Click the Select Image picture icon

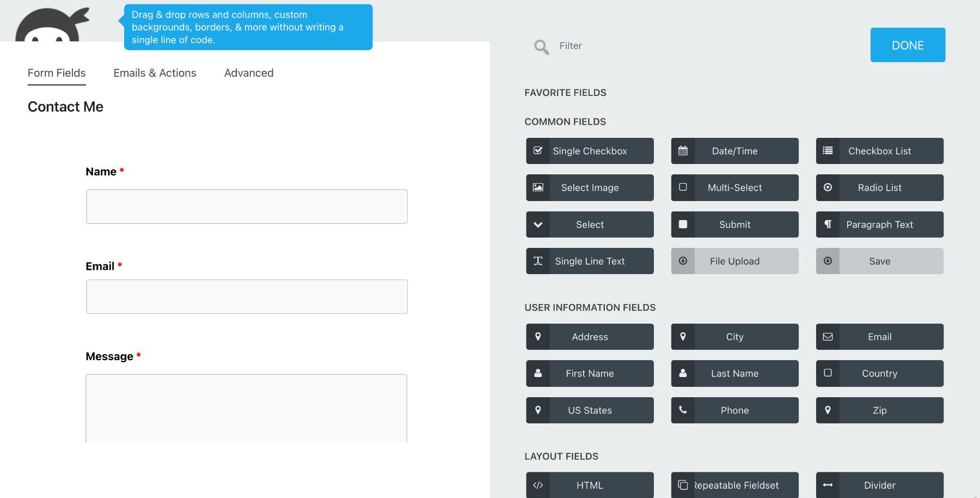click(x=538, y=187)
